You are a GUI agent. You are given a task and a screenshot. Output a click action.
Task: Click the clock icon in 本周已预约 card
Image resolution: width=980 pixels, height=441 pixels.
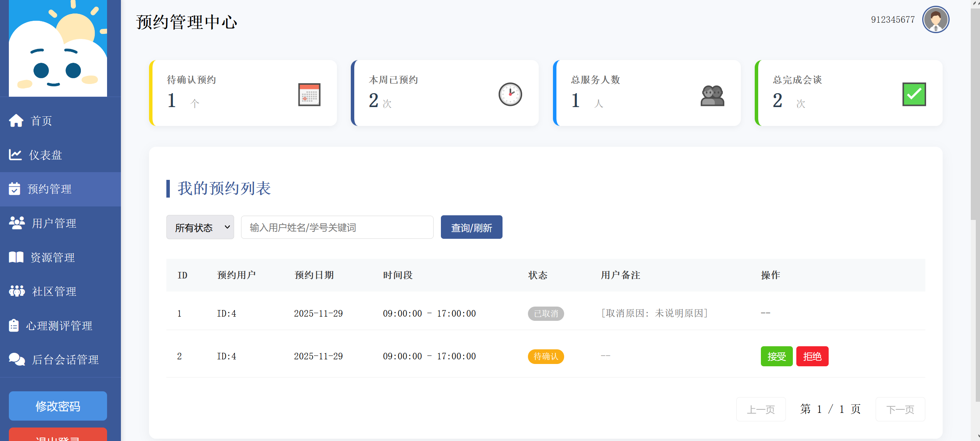tap(510, 94)
